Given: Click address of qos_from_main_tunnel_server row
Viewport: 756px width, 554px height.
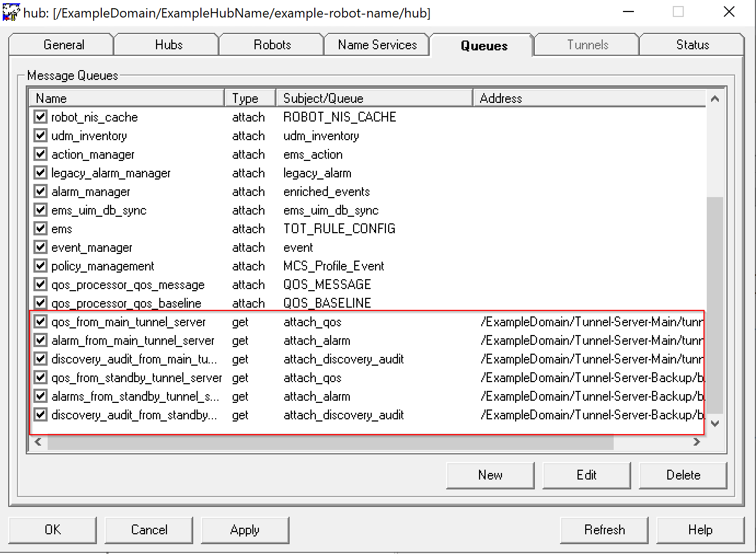Looking at the screenshot, I should tap(592, 322).
